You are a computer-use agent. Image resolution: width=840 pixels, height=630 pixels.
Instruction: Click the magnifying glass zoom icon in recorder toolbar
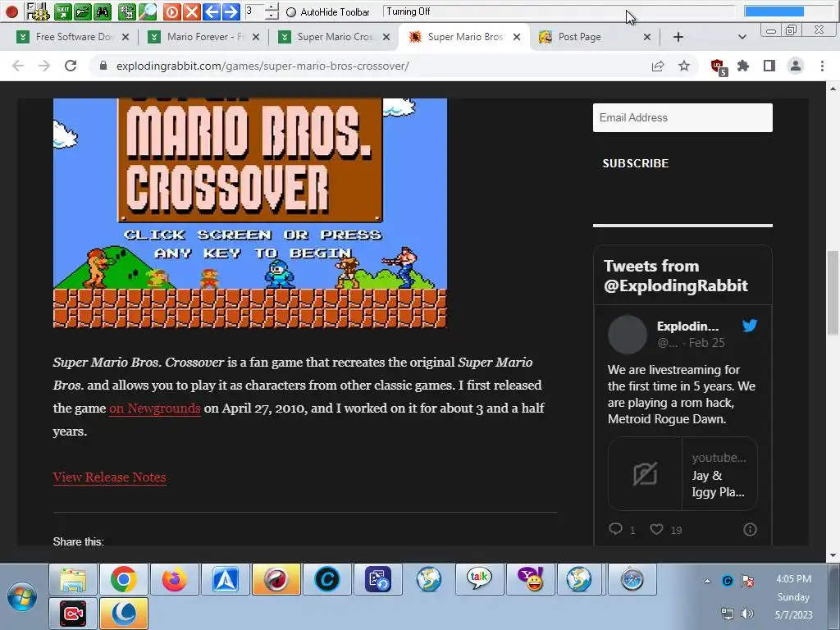tap(148, 11)
